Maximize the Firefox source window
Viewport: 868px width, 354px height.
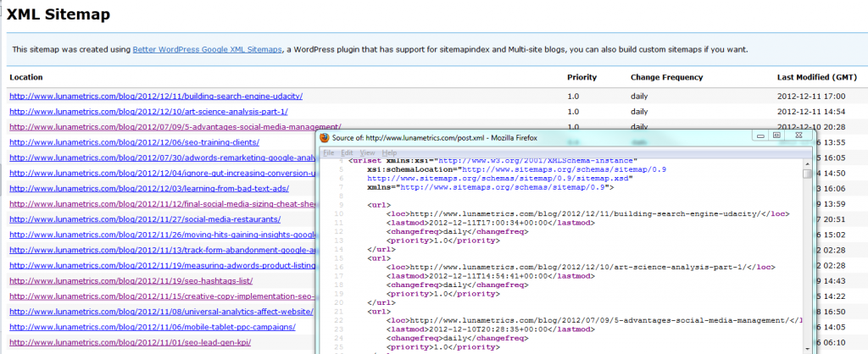coord(776,136)
